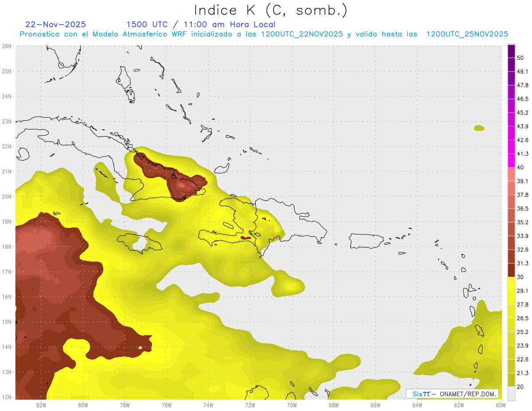Click the dark purple colorbar swatch above 50
Screen dimensions: 532x411
511,51
